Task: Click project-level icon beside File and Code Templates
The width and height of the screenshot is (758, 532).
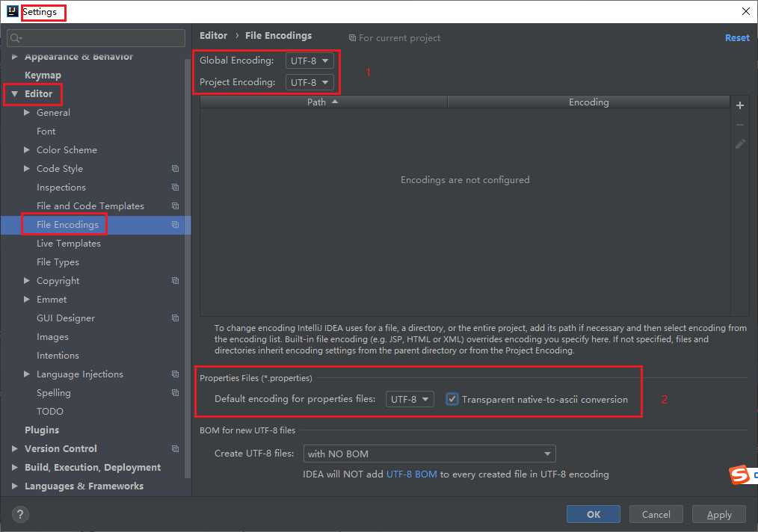Action: tap(175, 205)
